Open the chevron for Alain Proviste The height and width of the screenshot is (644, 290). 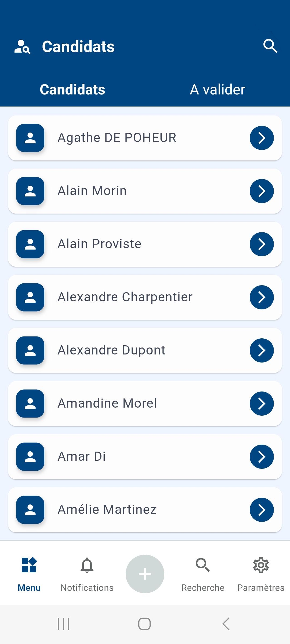pos(262,244)
